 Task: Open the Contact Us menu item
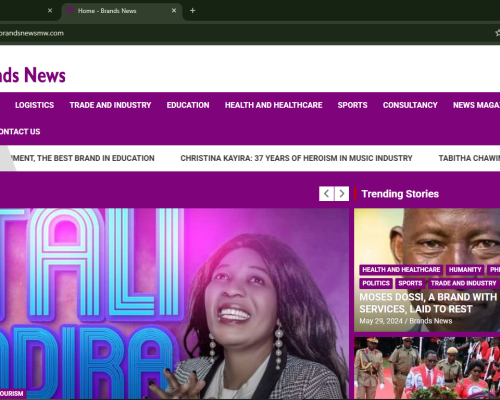point(20,132)
